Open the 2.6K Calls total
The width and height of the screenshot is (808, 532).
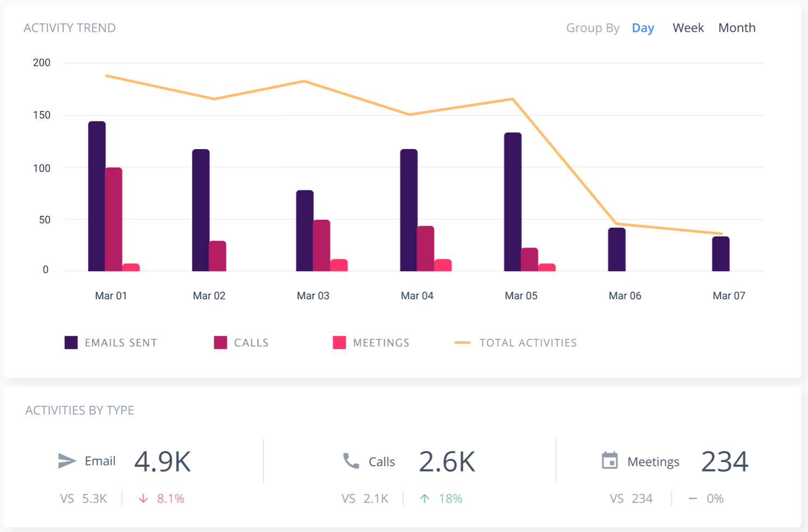(x=447, y=462)
